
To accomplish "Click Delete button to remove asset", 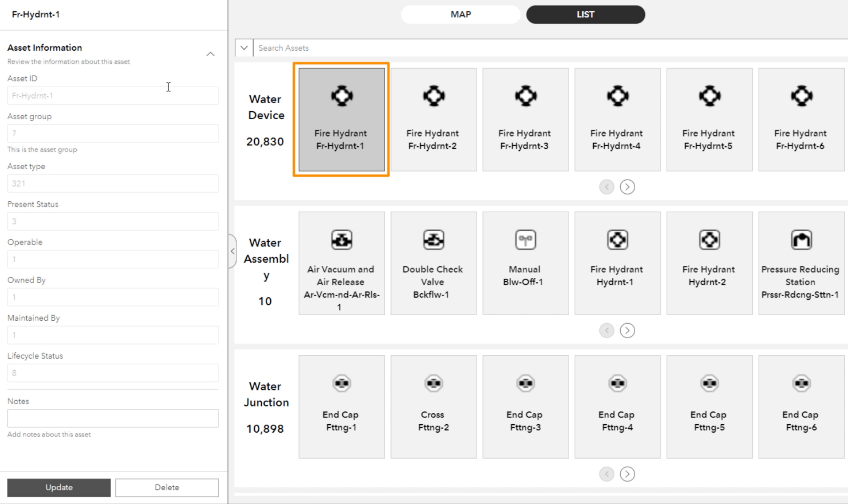I will (167, 486).
